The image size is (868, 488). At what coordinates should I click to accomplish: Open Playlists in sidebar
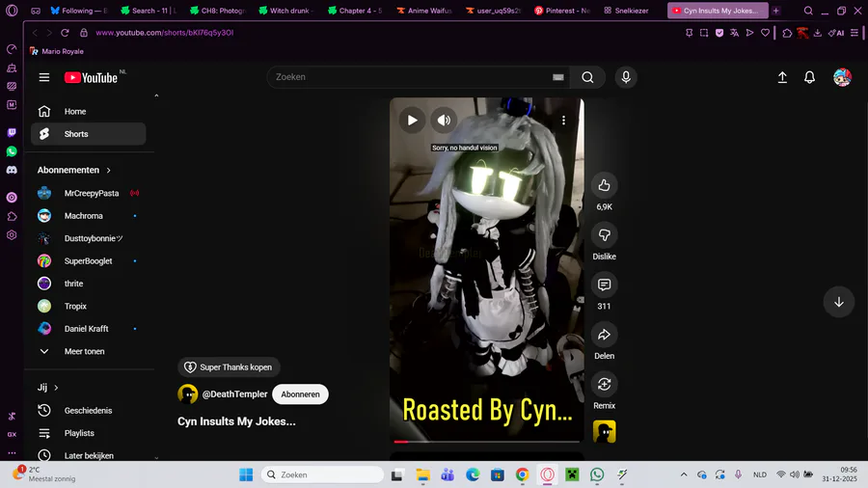tap(89, 433)
